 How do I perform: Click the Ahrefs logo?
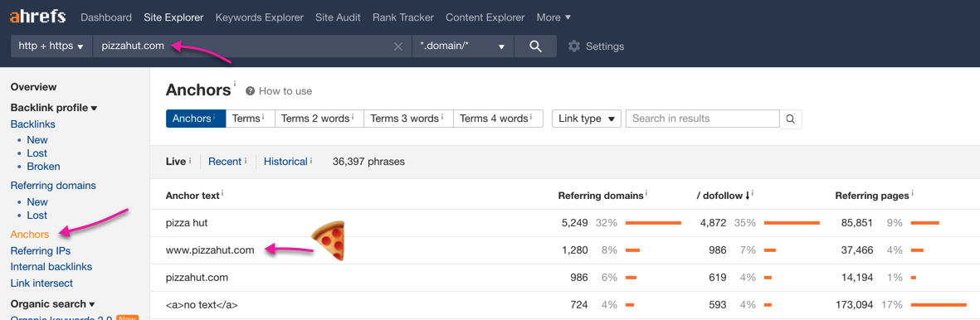pos(37,17)
